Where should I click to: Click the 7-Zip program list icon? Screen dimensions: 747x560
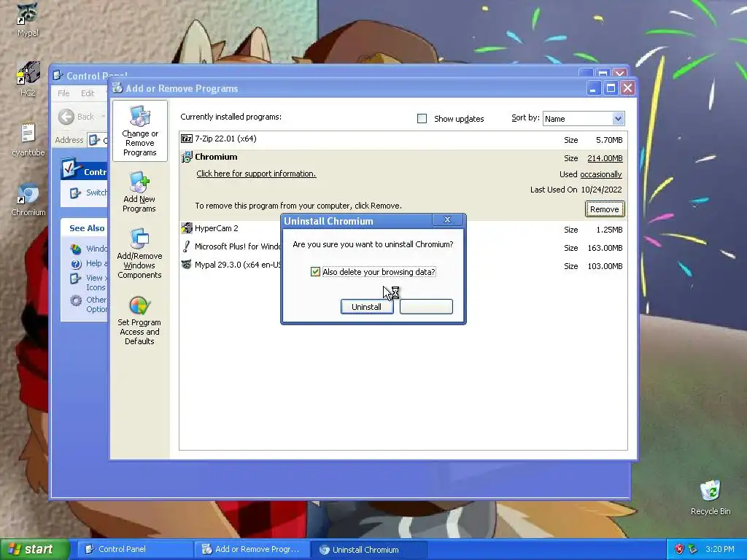pyautogui.click(x=187, y=139)
